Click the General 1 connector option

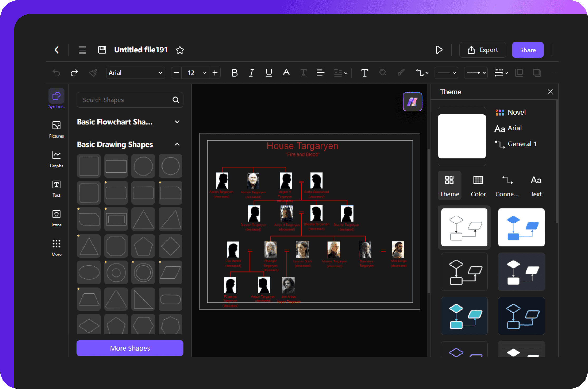pos(516,144)
